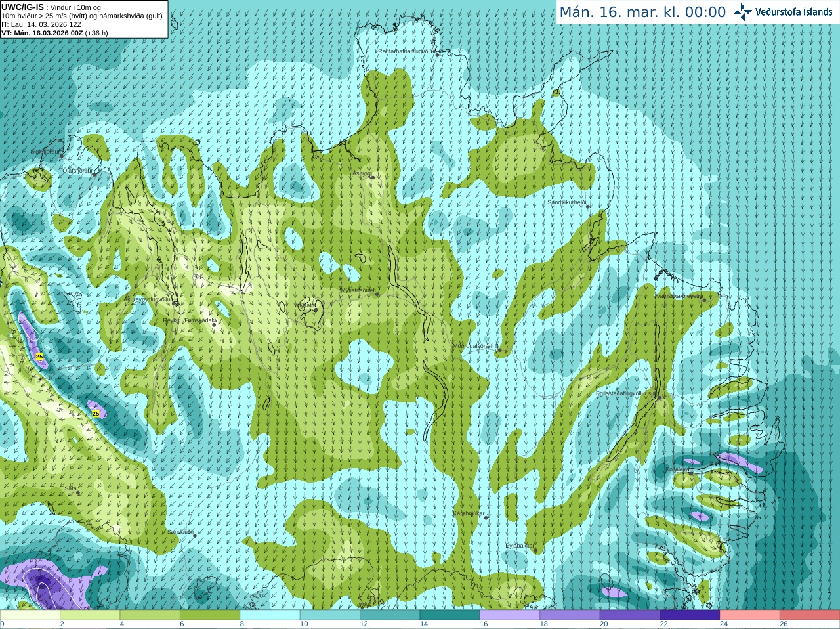This screenshot has width=840, height=629.
Task: Click the 10–12 m/s light teal legend swatch
Action: (330, 615)
